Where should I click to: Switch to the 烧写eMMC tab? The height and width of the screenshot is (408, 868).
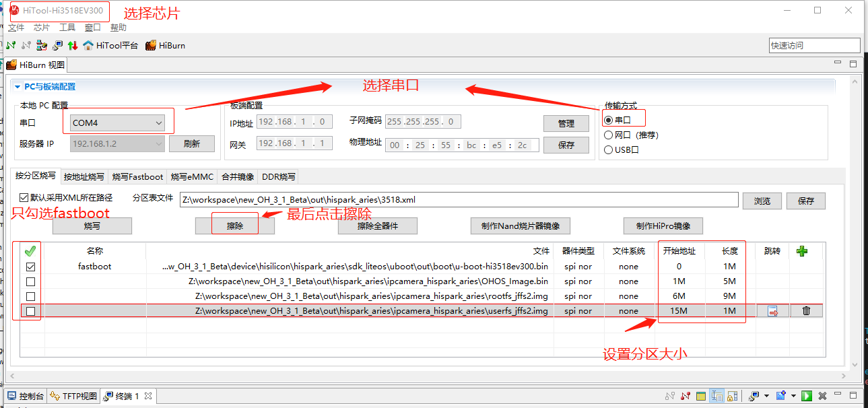191,177
